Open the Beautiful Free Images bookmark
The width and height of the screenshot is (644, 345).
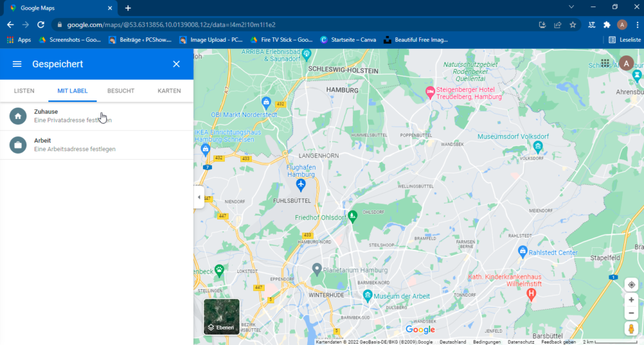pos(415,40)
